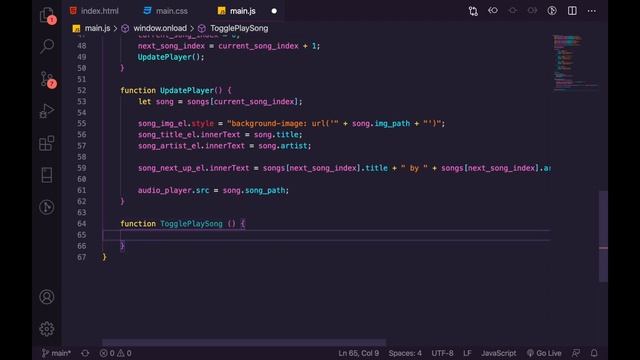Image resolution: width=640 pixels, height=360 pixels.
Task: Click the minimap code overview
Action: pos(575,62)
